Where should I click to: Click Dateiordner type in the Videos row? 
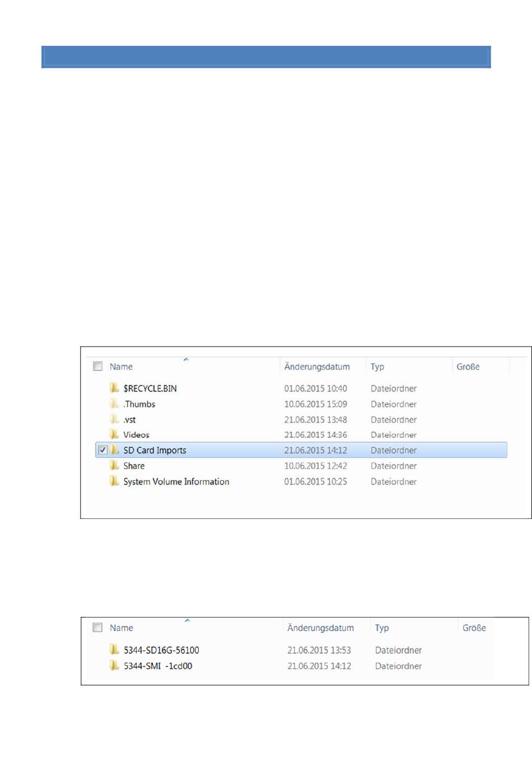pyautogui.click(x=394, y=435)
